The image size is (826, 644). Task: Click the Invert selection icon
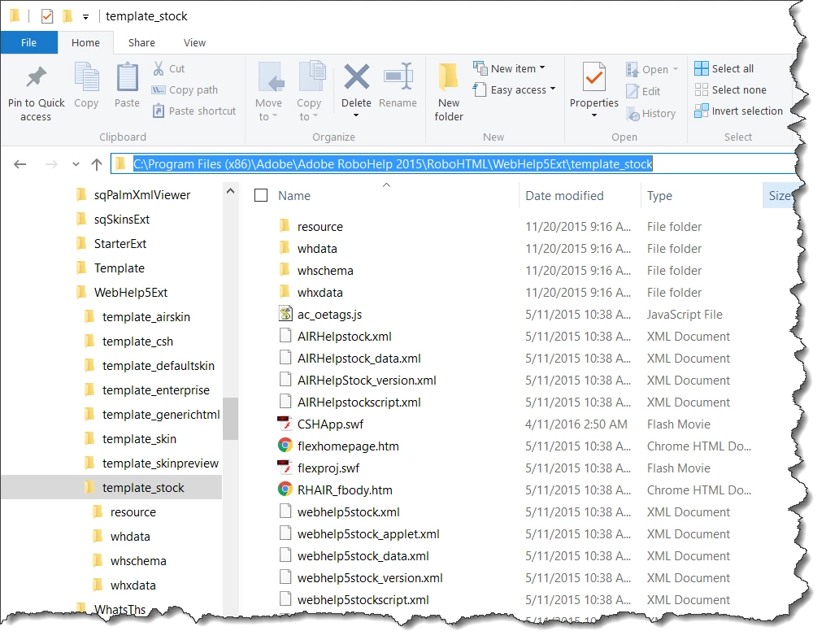pos(701,111)
